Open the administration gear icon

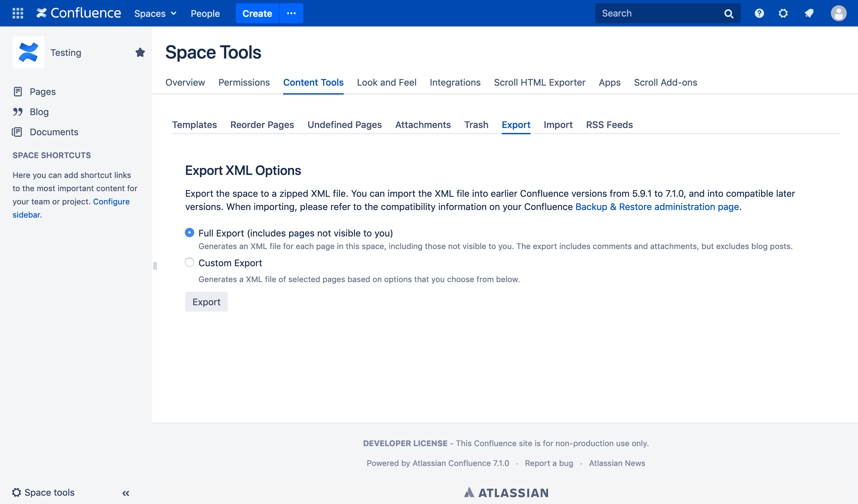pyautogui.click(x=783, y=13)
